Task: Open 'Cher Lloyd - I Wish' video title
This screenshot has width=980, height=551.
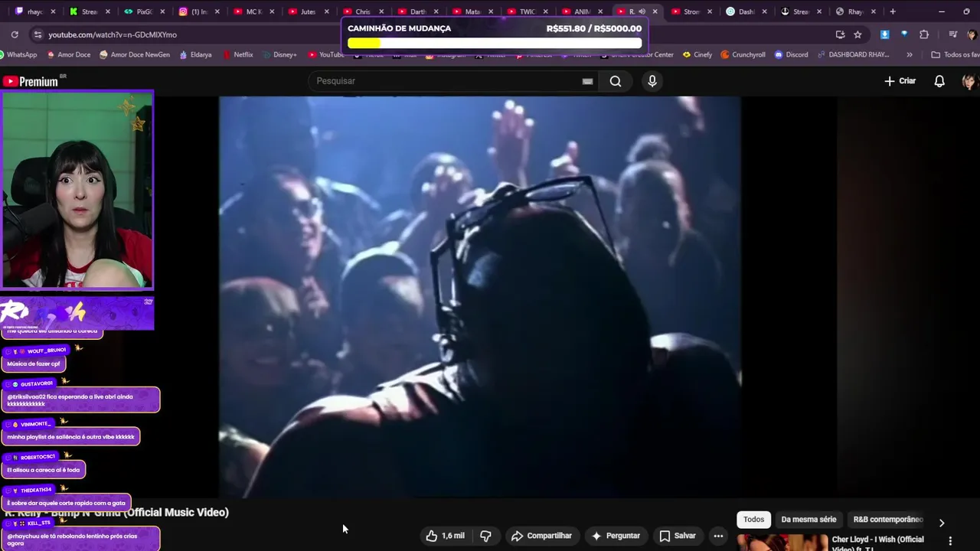Action: click(x=878, y=543)
